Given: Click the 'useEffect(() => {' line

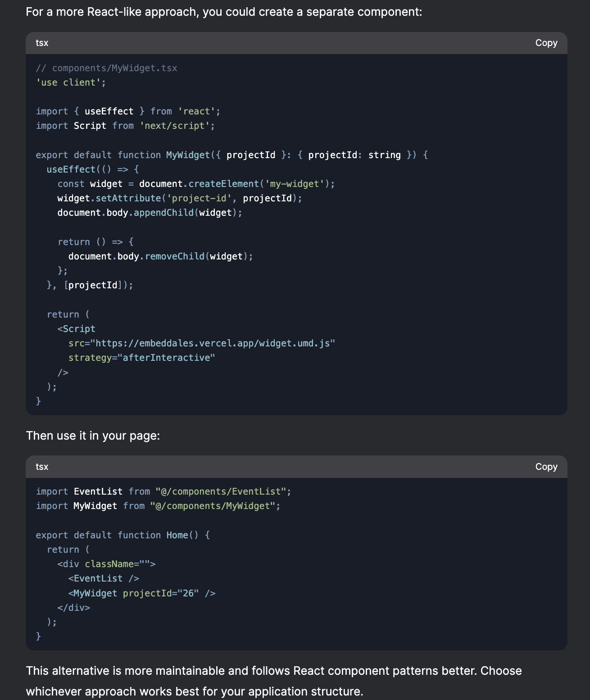Looking at the screenshot, I should [93, 169].
